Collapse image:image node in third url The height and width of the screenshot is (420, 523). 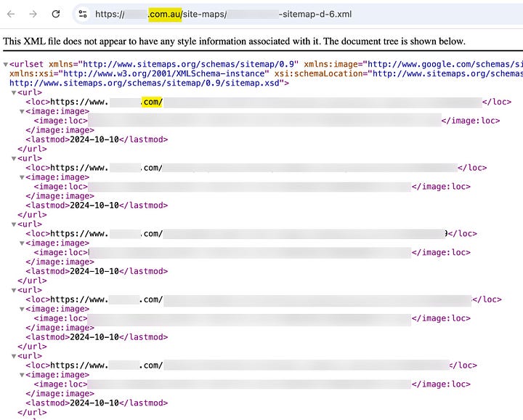click(22, 243)
